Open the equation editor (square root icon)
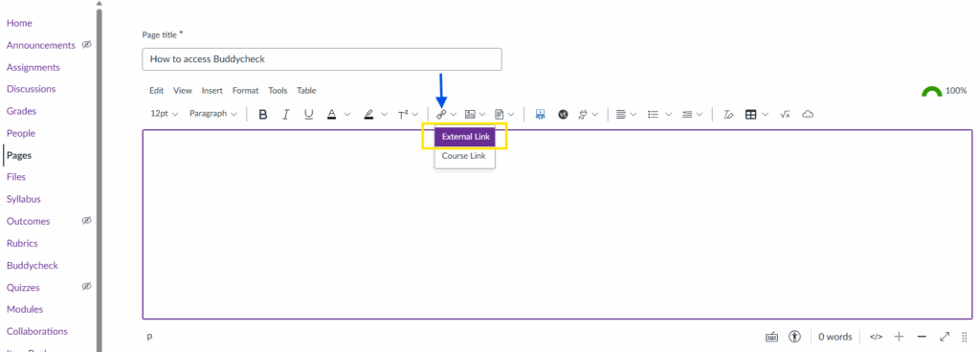This screenshot has width=980, height=352. (x=786, y=114)
